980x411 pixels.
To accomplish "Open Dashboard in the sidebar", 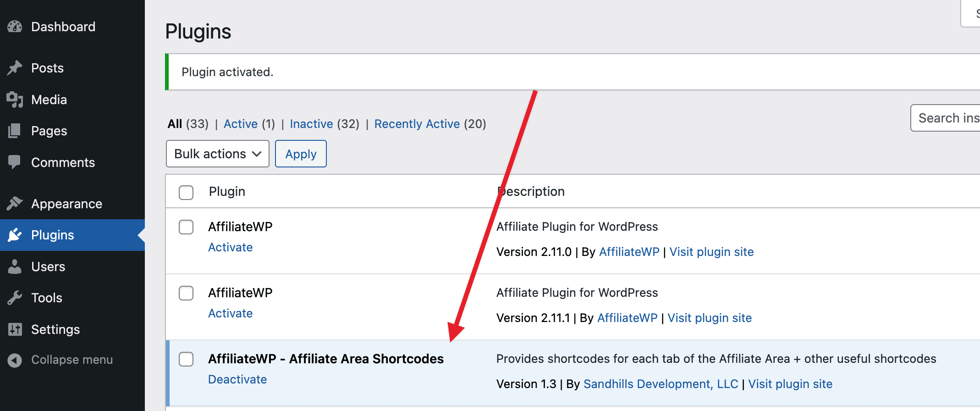I will (x=63, y=27).
